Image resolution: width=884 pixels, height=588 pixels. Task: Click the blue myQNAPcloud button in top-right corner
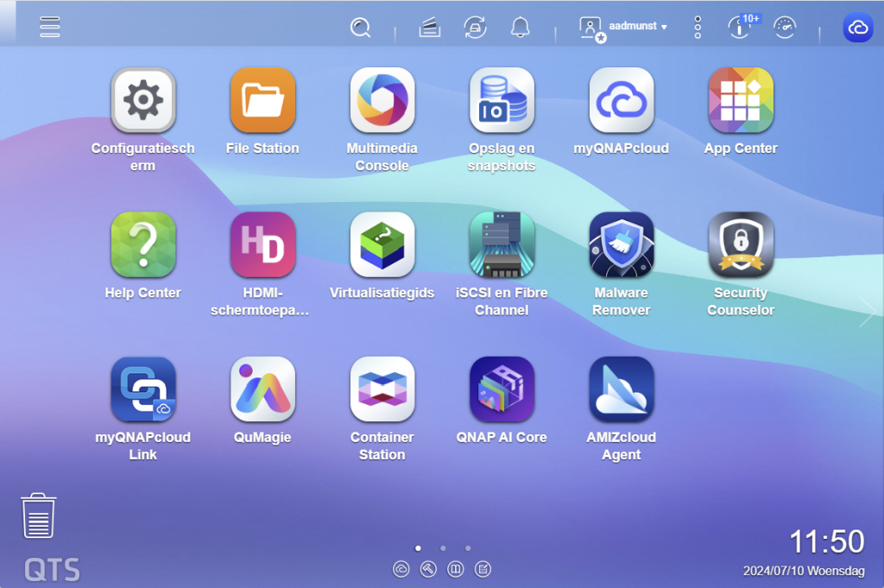click(857, 27)
